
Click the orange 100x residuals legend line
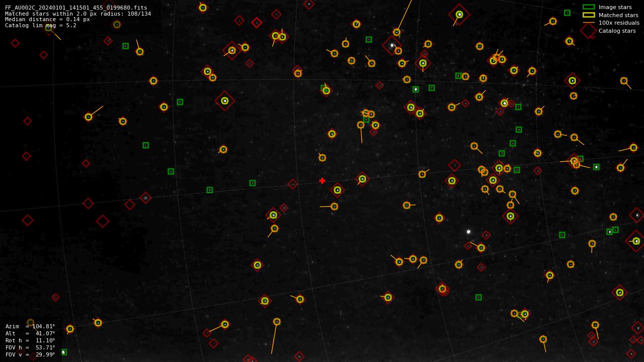point(589,23)
